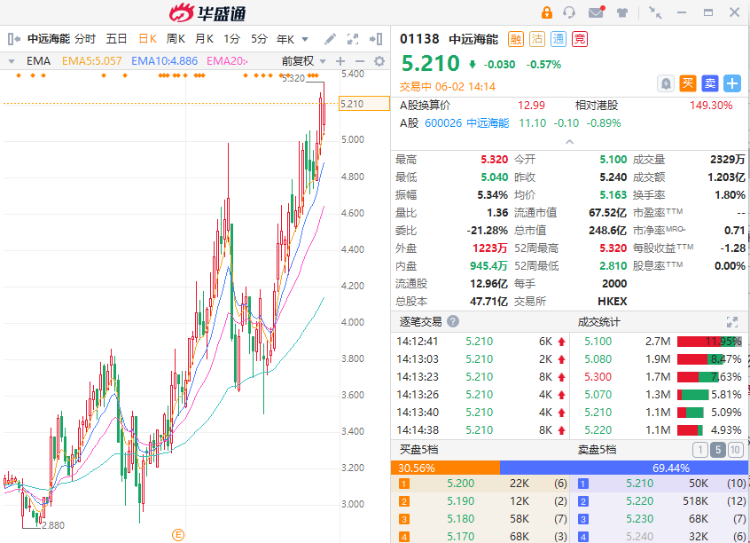Click the orange Buy (买) button
Screen dimensions: 750x543
(688, 84)
